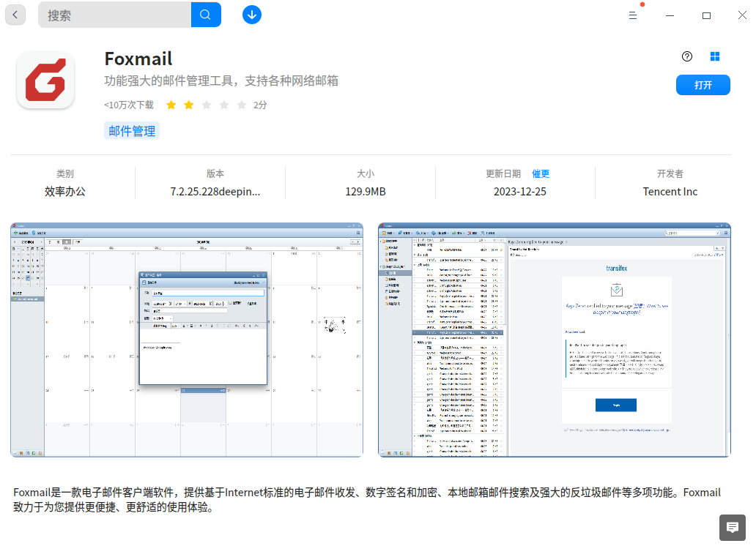The height and width of the screenshot is (546, 756).
Task: Click the 邮件管理 tag
Action: [132, 131]
